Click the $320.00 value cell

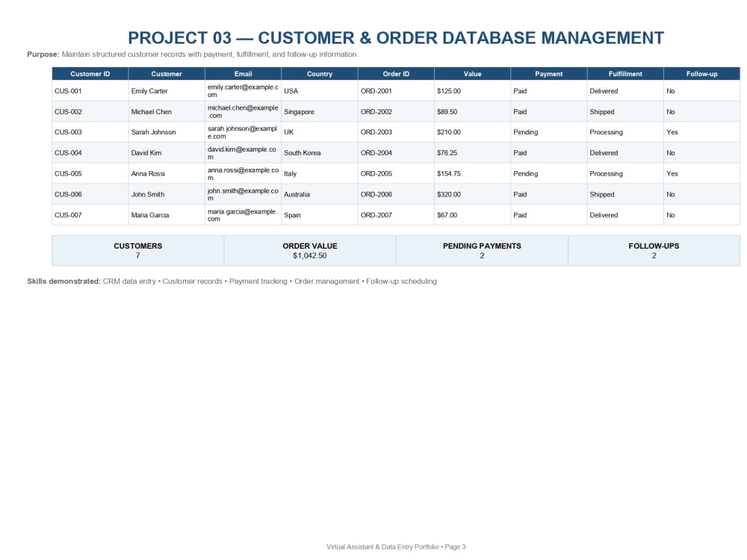473,194
